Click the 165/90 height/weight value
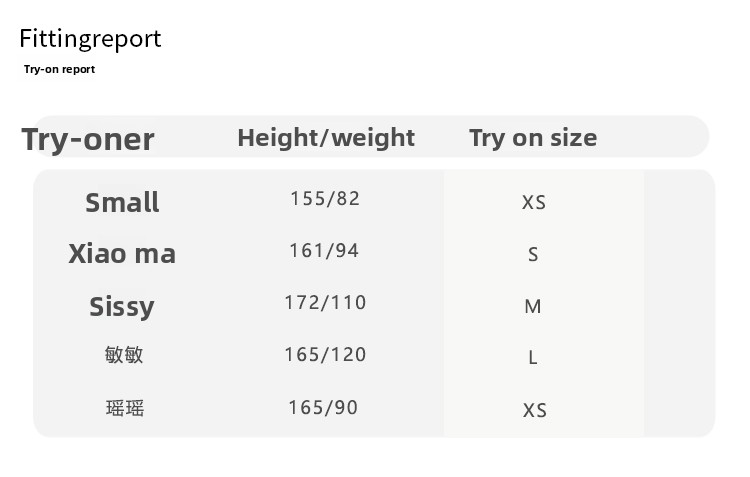Image resolution: width=750 pixels, height=477 pixels. point(322,407)
